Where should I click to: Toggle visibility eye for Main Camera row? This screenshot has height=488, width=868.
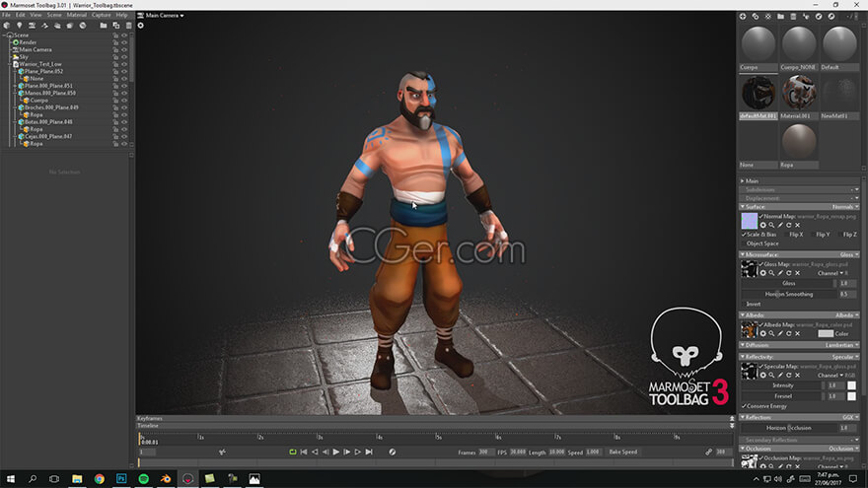(124, 50)
